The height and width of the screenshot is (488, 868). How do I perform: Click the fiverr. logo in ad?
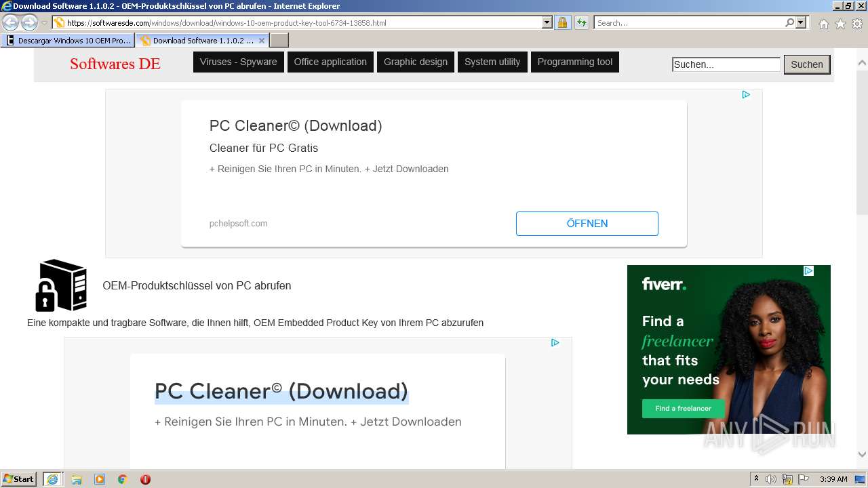(665, 284)
